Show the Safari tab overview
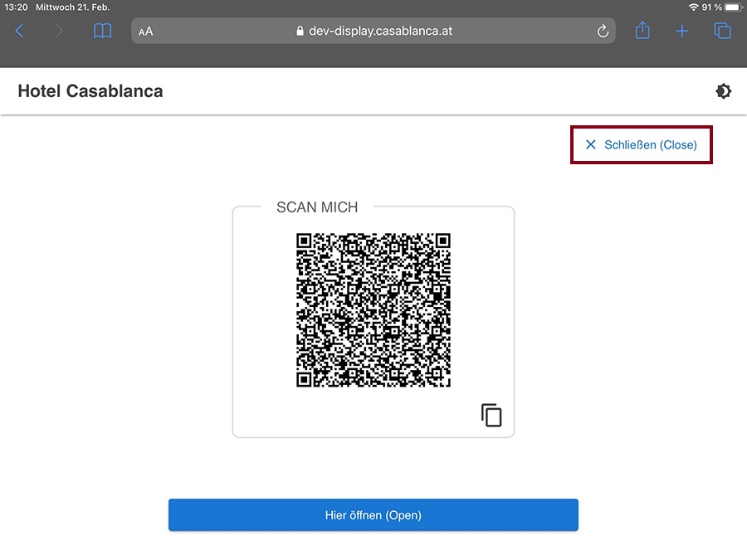 pos(723,32)
